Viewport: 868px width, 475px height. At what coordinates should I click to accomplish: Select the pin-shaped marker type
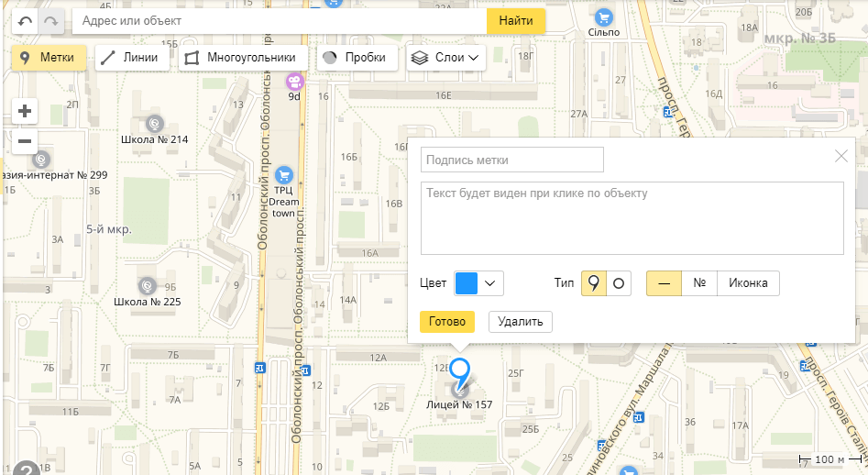(x=594, y=283)
